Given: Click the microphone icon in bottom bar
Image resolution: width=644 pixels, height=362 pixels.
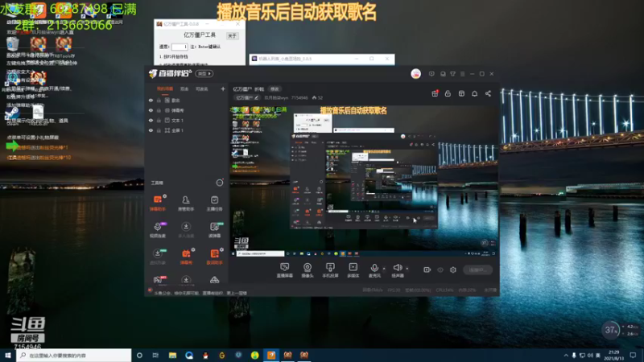Looking at the screenshot, I should coord(374,268).
